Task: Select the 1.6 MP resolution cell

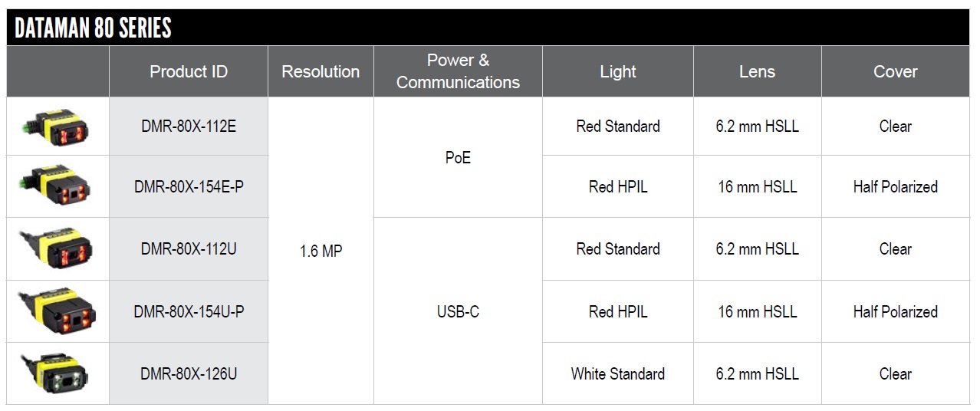Action: click(x=321, y=251)
